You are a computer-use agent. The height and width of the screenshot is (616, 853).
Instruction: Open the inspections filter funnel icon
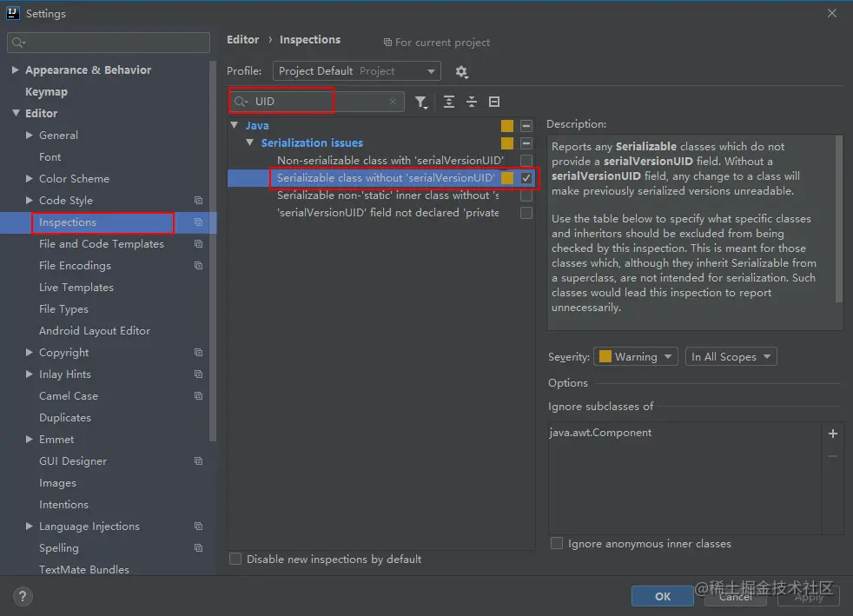pos(421,102)
